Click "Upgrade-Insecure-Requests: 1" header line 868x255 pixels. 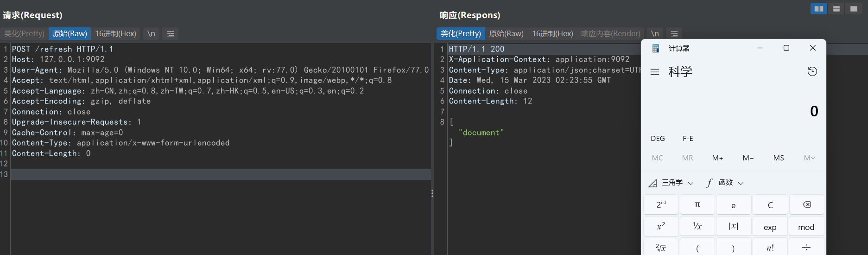(77, 122)
